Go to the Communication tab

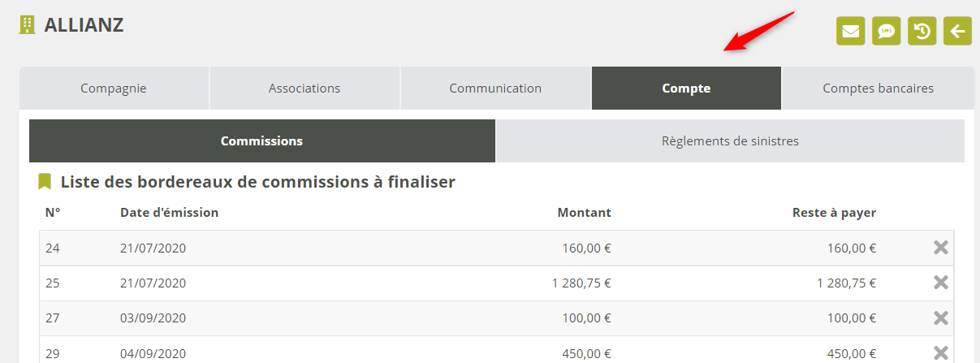(495, 89)
